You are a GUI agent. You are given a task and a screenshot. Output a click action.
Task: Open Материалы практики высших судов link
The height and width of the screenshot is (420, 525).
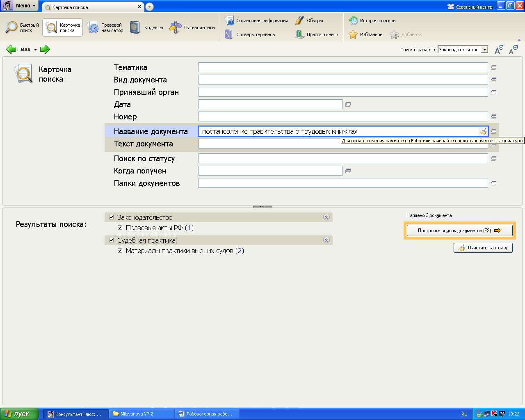[185, 251]
